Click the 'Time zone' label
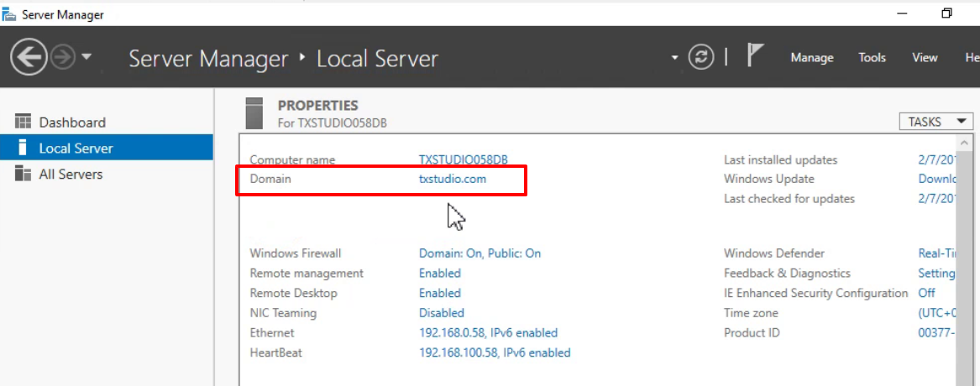 [x=752, y=313]
